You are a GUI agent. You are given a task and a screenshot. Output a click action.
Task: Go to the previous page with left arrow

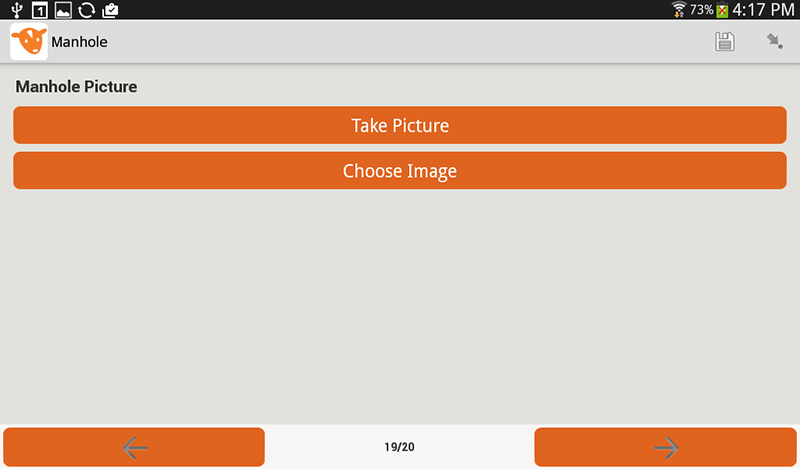click(134, 447)
